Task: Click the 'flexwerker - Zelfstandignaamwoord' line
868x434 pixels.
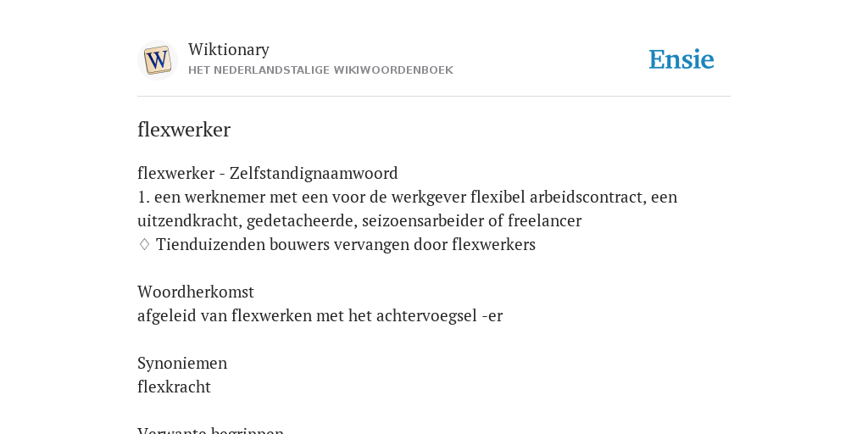Action: point(267,173)
